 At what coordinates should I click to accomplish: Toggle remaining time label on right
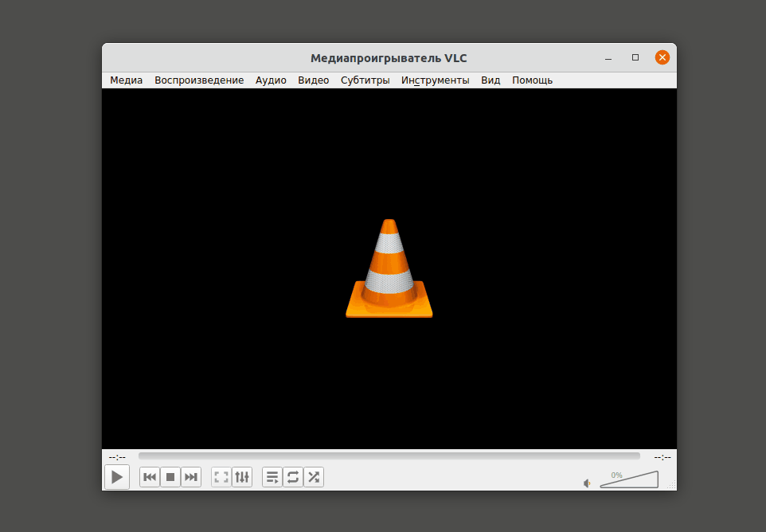click(x=662, y=457)
